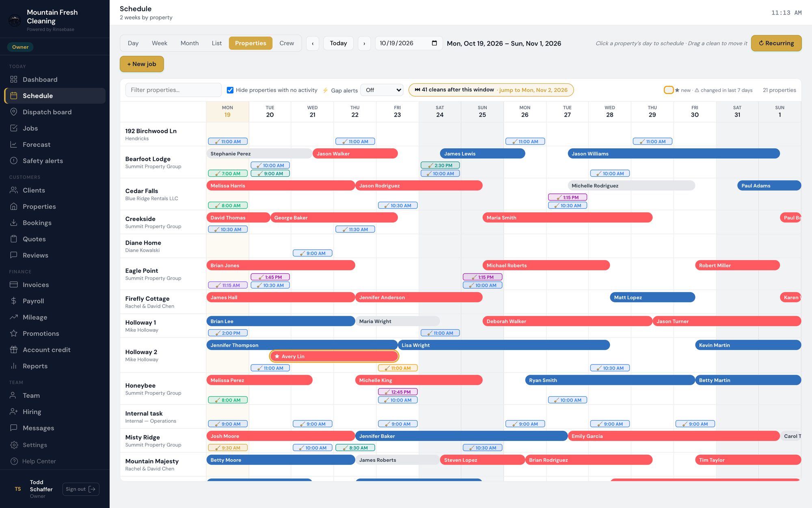Open the Gap alerts dropdown

coord(382,90)
